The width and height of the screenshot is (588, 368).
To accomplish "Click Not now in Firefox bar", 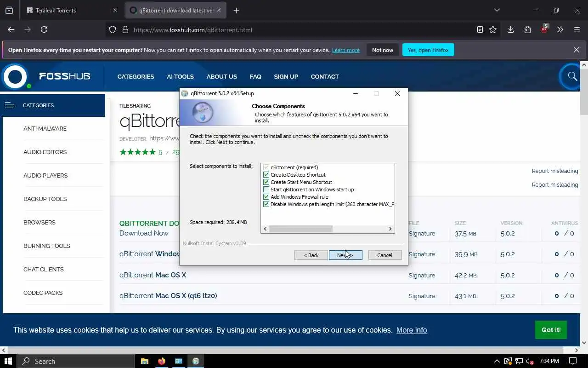I will coord(383,50).
